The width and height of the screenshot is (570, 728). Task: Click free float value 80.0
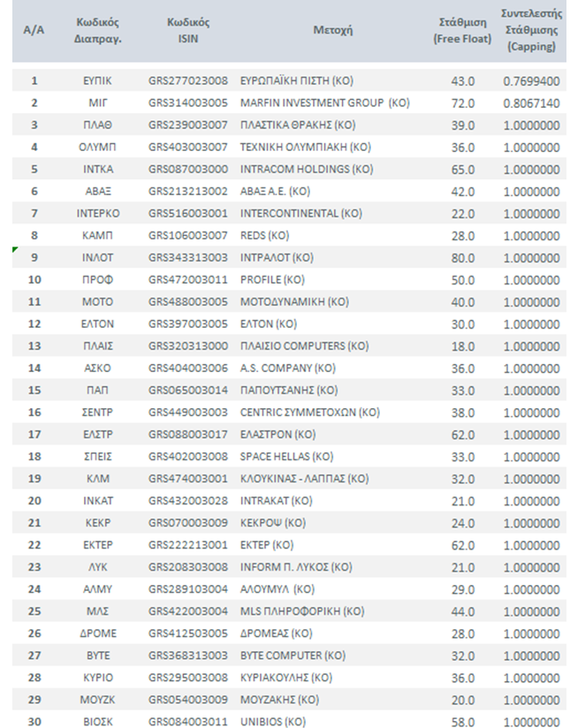[x=463, y=258]
